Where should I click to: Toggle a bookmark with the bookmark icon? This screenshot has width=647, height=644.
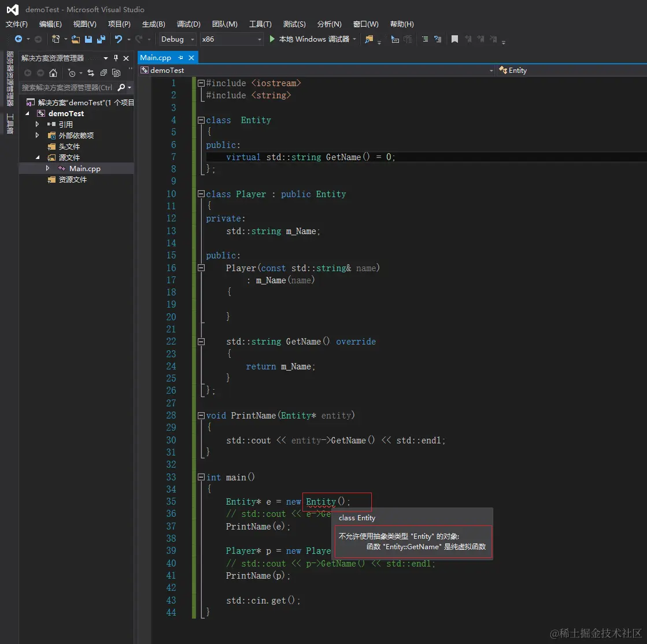(x=454, y=39)
